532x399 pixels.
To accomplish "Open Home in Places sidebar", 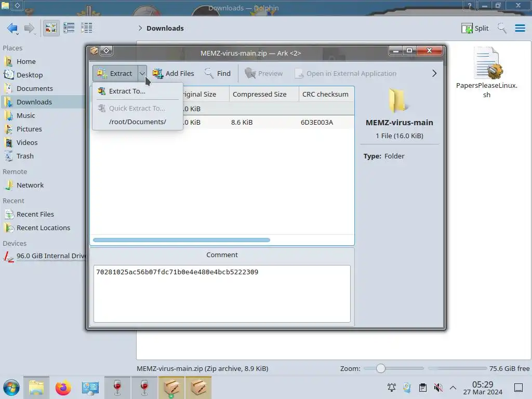I will click(x=26, y=61).
